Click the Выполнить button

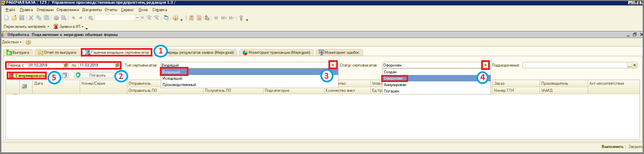pos(612,147)
